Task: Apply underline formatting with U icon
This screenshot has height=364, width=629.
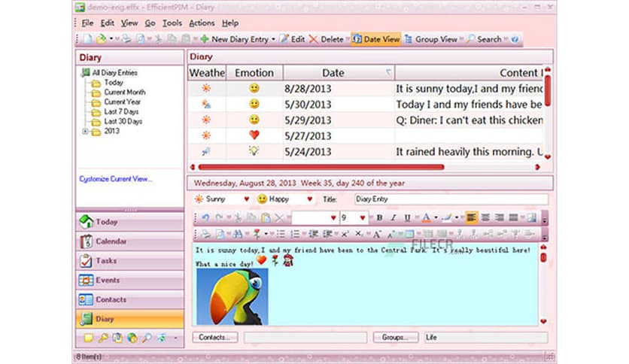Action: 407,217
